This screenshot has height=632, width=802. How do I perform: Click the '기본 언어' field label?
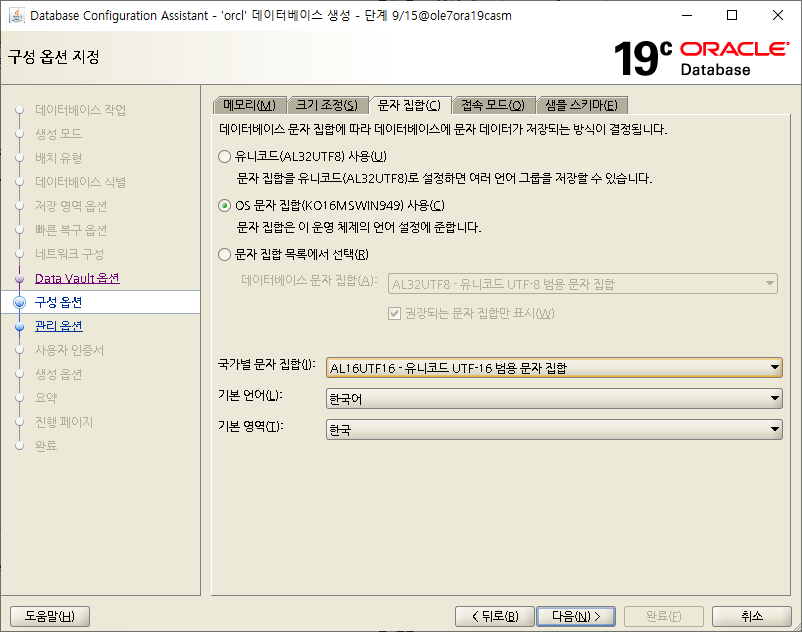coord(250,395)
